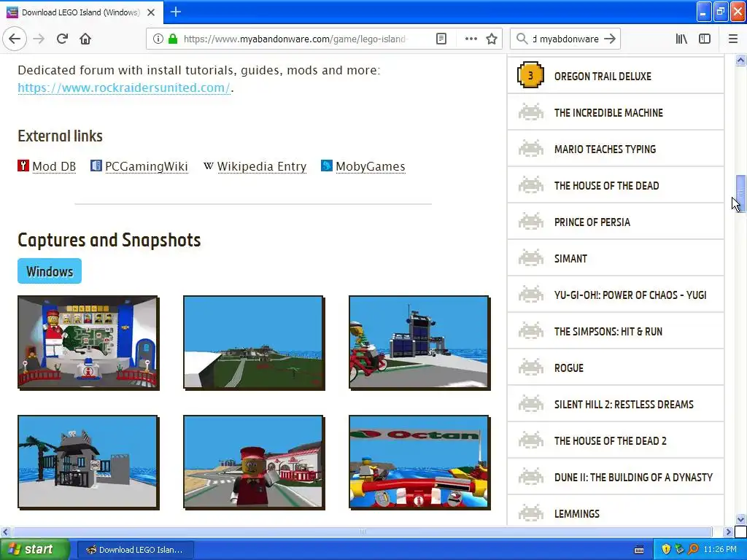Click the scroll up arrow
This screenshot has width=747, height=560.
[740, 60]
